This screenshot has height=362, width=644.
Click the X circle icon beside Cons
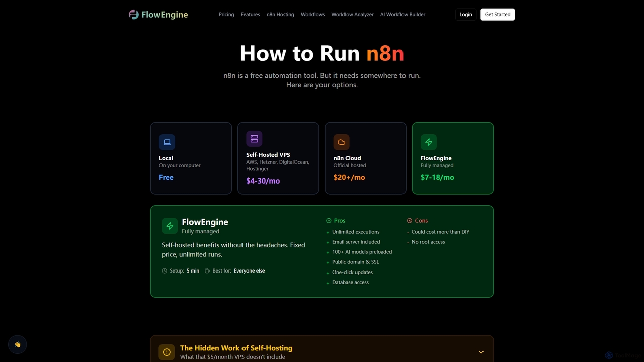click(410, 221)
